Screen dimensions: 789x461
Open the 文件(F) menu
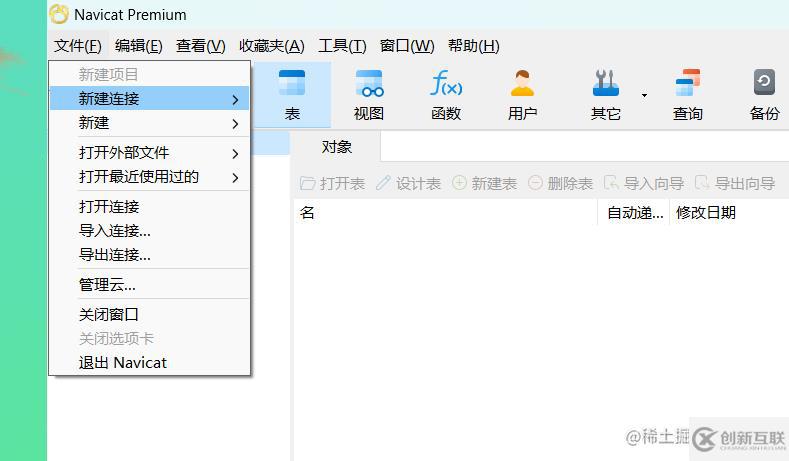(78, 46)
